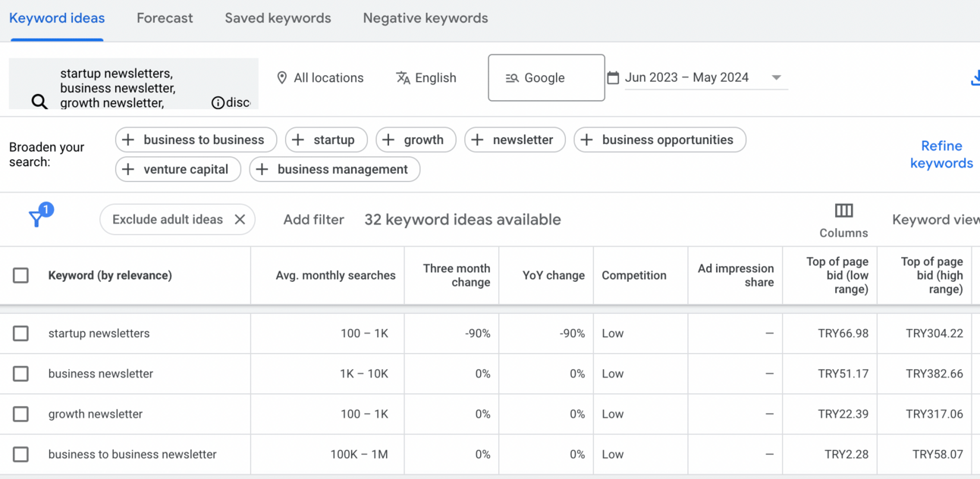Screen dimensions: 980x479
Task: Click the search magnifier icon
Action: point(39,102)
